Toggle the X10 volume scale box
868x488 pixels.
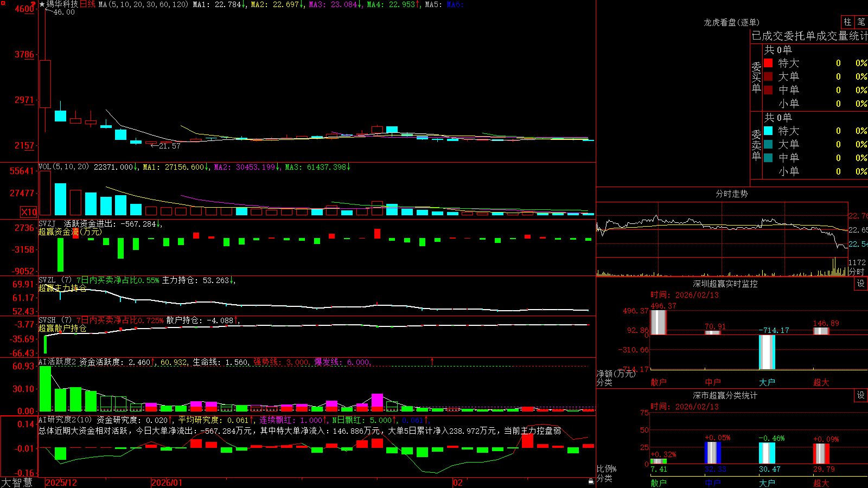(29, 212)
